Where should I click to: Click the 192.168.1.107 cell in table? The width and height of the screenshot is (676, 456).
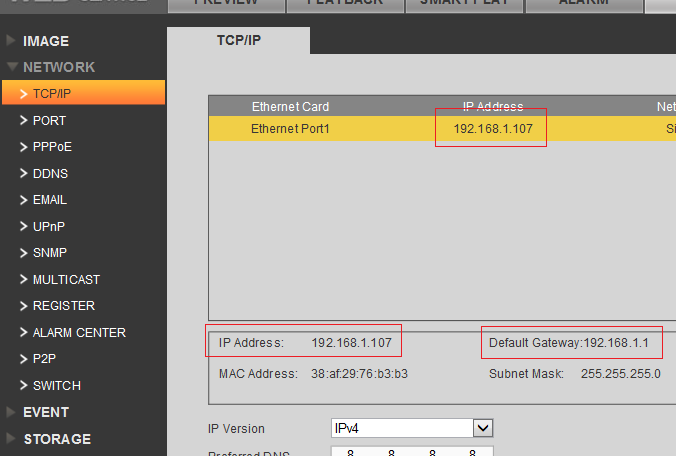493,128
